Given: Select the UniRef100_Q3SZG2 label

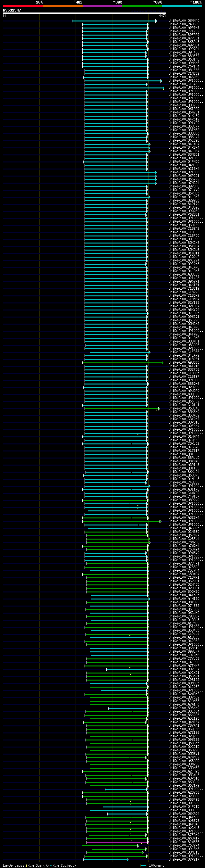Looking at the screenshot, I should pos(184,105).
